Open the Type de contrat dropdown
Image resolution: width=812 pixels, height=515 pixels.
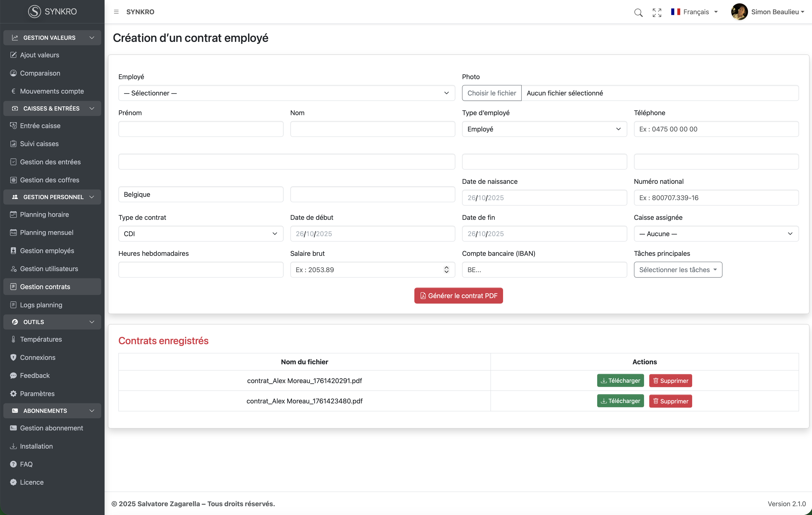click(x=201, y=234)
